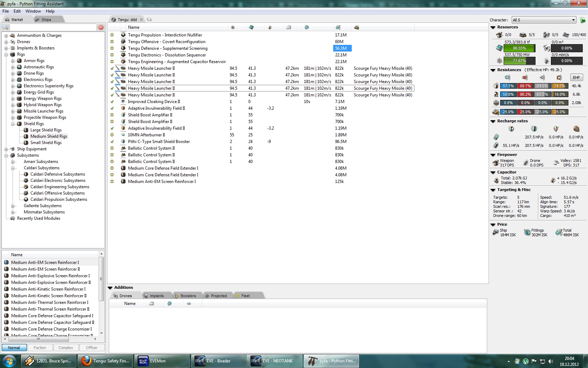588x368 pixels.
Task: Click the armor row icon in Resistances
Action: pos(496,94)
